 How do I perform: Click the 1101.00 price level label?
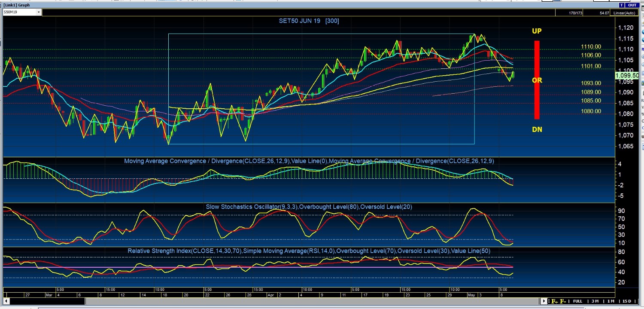591,66
